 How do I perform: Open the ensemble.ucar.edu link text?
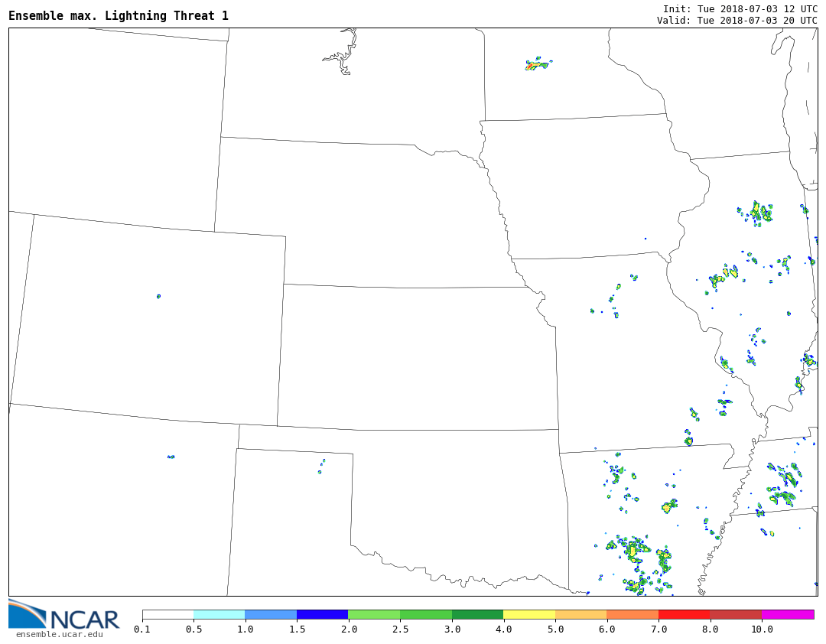click(x=59, y=634)
